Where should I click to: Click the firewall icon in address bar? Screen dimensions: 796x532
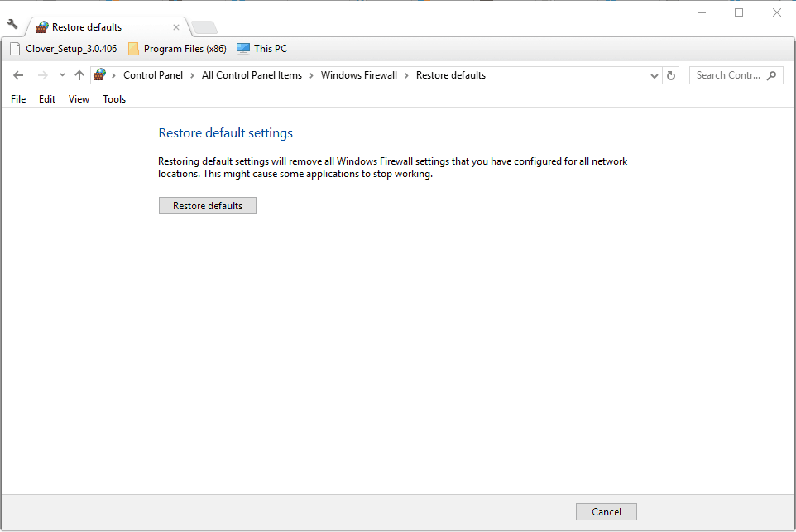pos(99,75)
